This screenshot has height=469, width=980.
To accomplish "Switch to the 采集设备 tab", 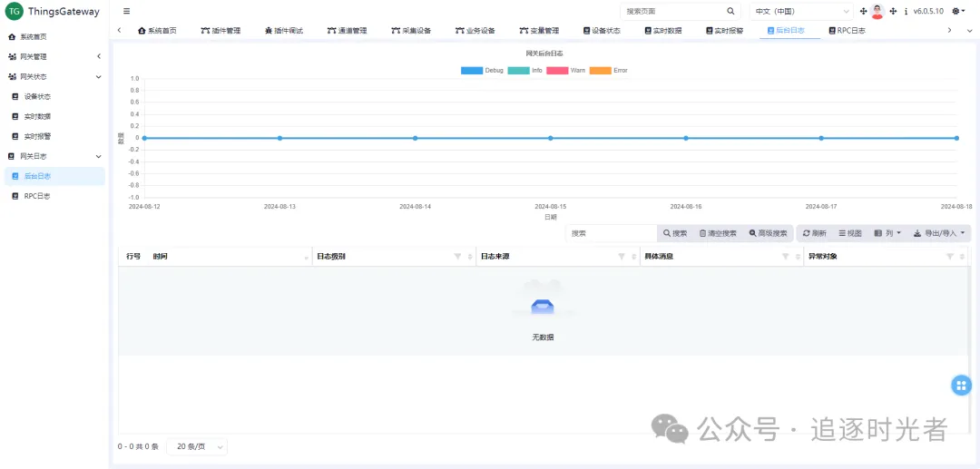I will (x=411, y=30).
